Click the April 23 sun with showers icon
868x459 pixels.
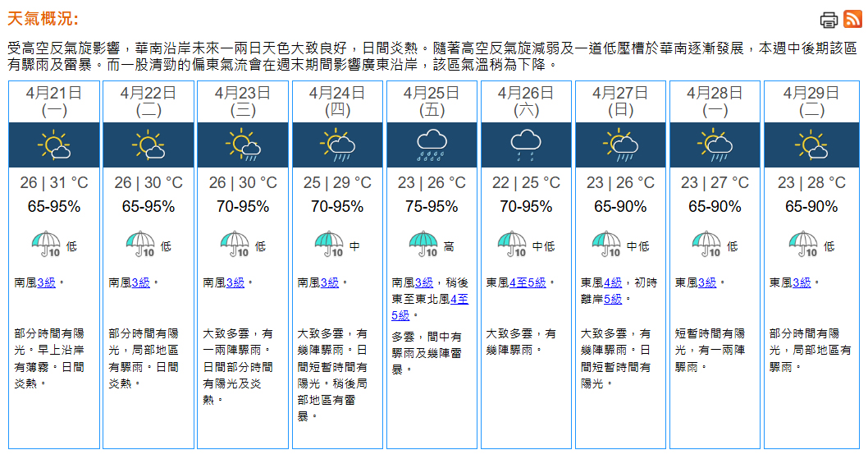(243, 145)
